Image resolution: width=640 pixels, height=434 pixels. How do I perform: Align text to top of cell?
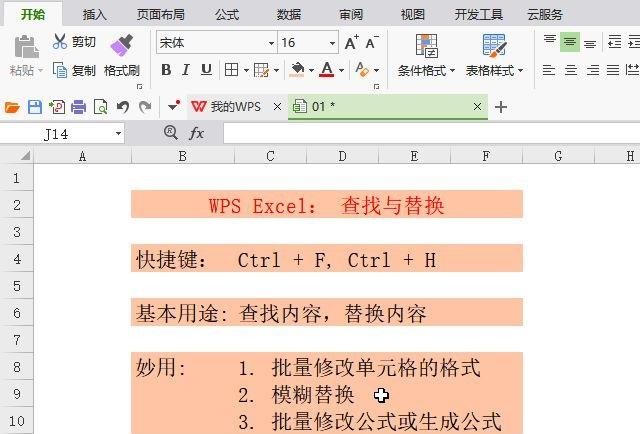[550, 40]
